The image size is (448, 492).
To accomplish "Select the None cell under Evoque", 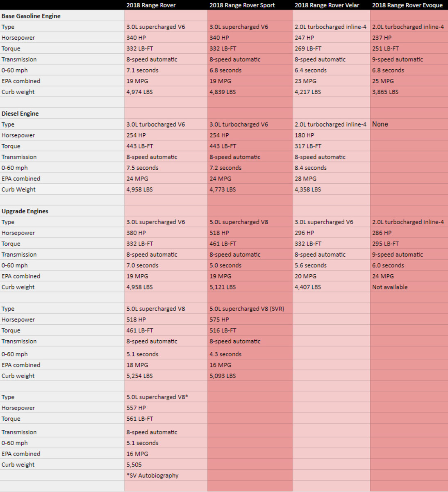I will point(380,124).
